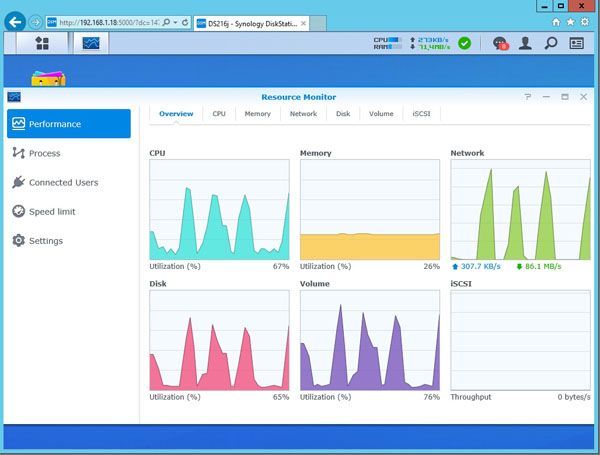This screenshot has width=600, height=455.
Task: Click the green system health checkmark
Action: tap(465, 43)
